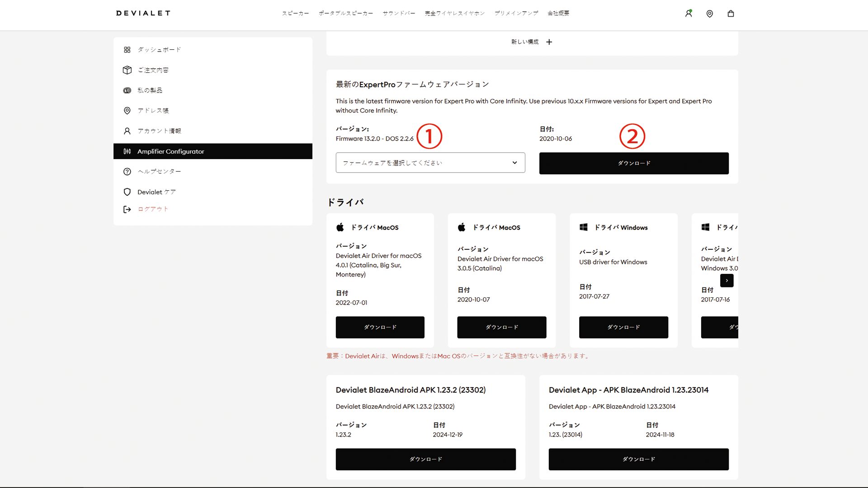Screen dimensions: 868x488
Task: Click the logout arrow icon
Action: [x=127, y=209]
